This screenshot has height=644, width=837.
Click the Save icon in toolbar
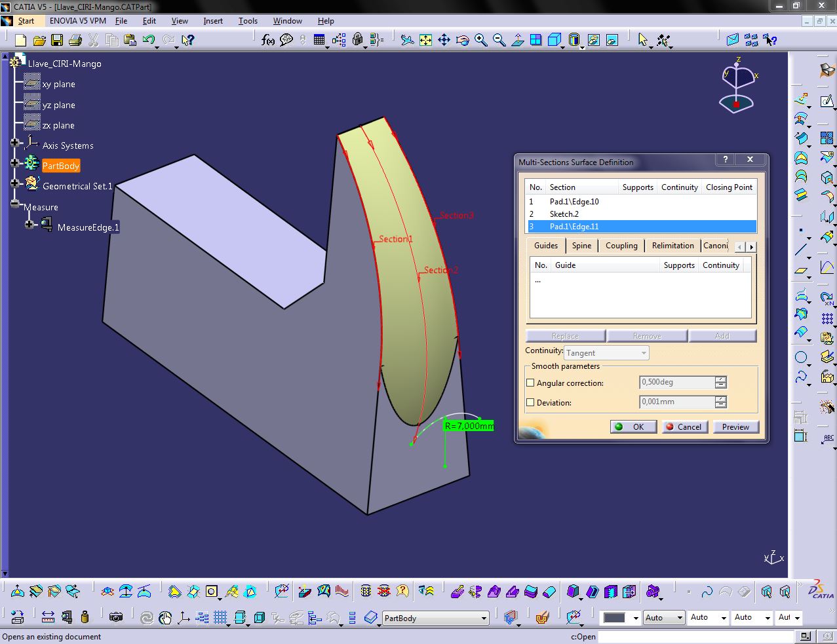(57, 41)
